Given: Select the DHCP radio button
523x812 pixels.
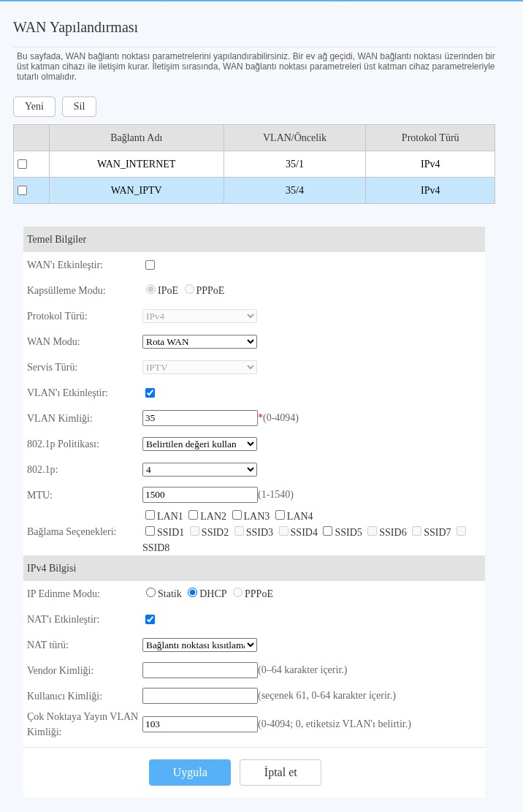Looking at the screenshot, I should (192, 593).
